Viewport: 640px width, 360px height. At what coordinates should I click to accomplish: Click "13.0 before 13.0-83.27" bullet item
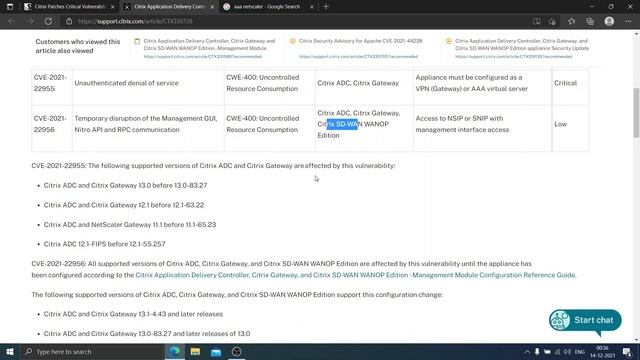(x=125, y=185)
